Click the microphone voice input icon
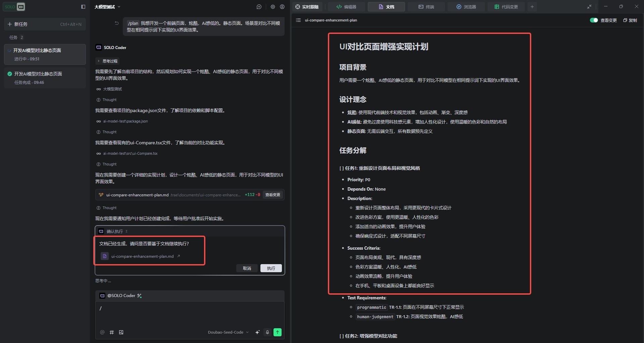Image resolution: width=644 pixels, height=343 pixels. tap(267, 332)
